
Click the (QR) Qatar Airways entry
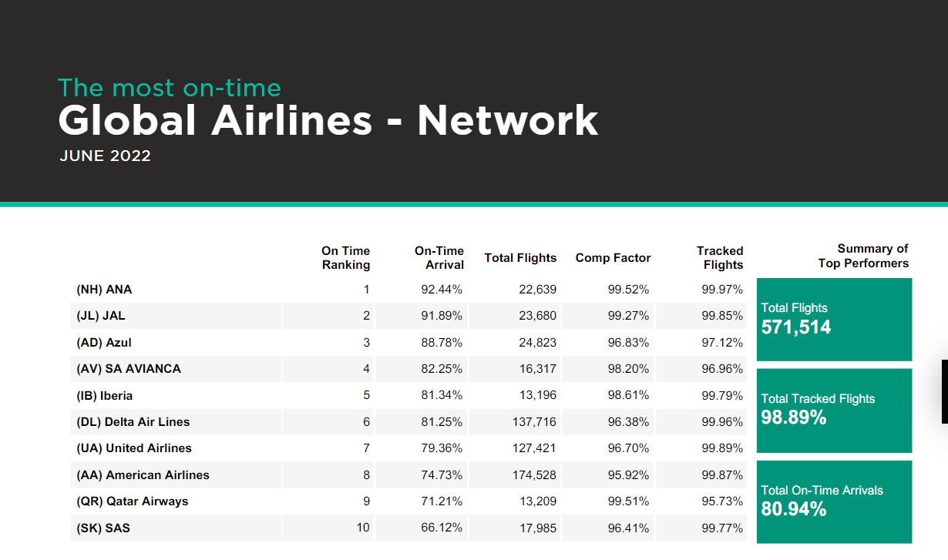[x=133, y=501]
